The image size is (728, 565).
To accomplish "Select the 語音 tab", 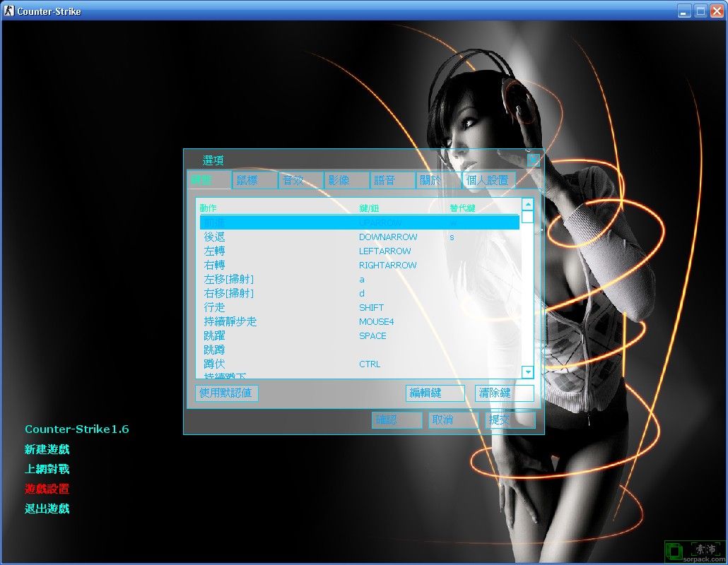I will coord(392,180).
